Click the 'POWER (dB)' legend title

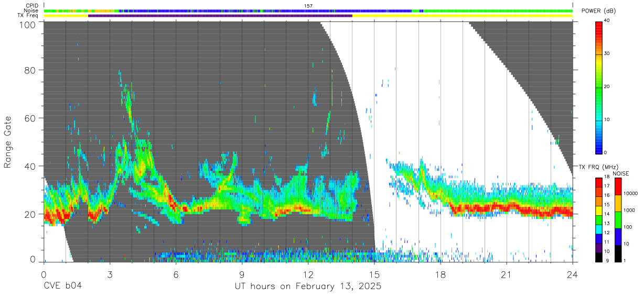tap(598, 11)
